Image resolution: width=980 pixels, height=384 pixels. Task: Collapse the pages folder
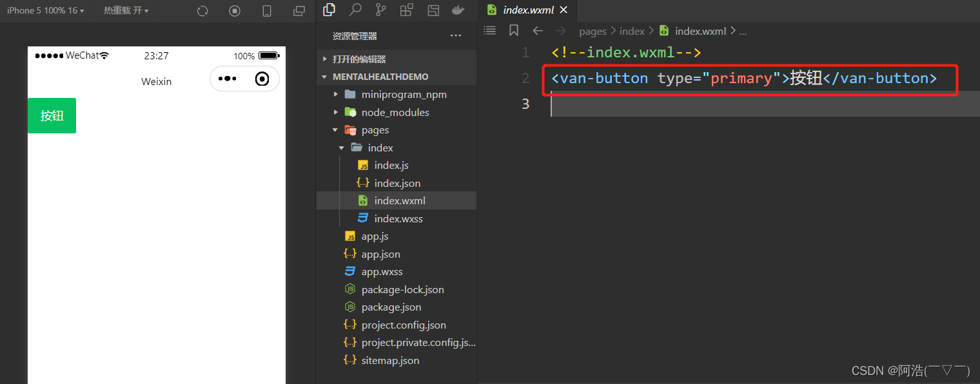coord(375,130)
